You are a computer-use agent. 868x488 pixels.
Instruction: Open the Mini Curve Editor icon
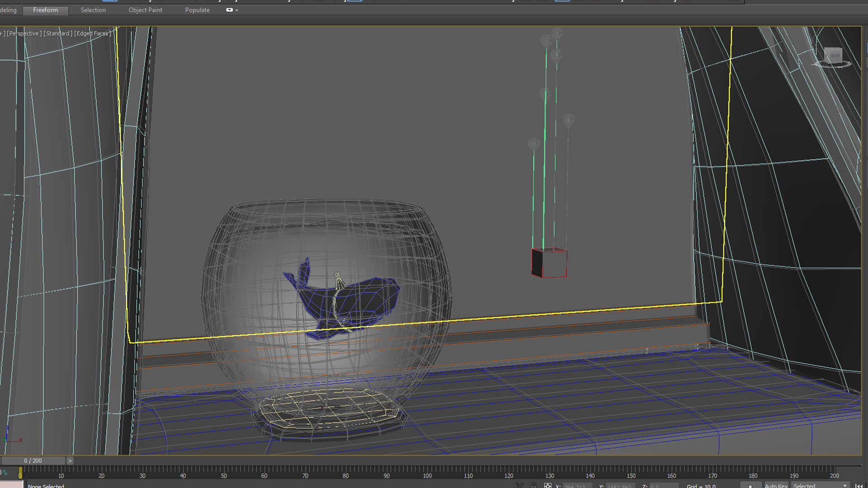tap(4, 473)
